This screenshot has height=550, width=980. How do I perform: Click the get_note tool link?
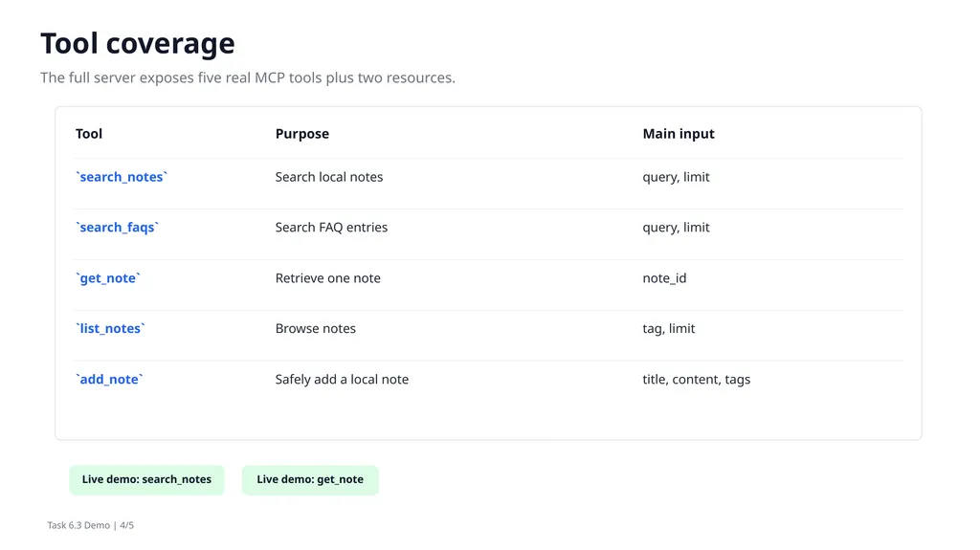click(x=108, y=278)
